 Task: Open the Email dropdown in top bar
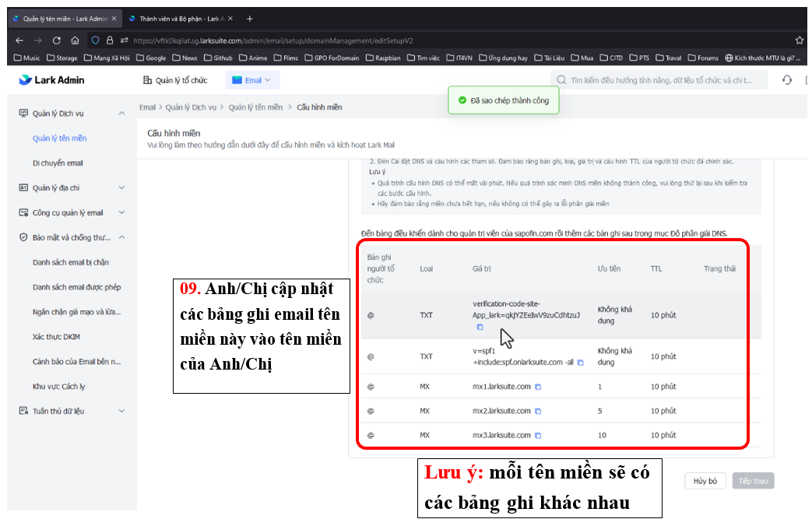point(252,80)
